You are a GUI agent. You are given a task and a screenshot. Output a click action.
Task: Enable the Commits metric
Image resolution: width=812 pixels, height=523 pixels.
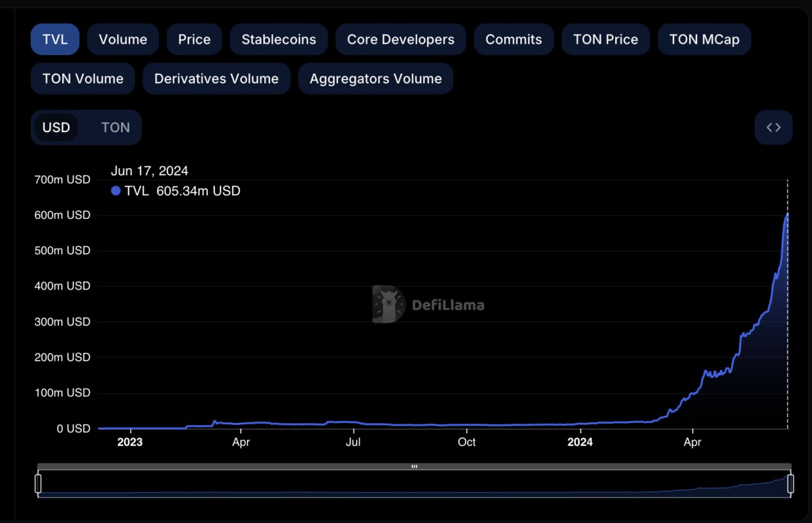coord(513,39)
